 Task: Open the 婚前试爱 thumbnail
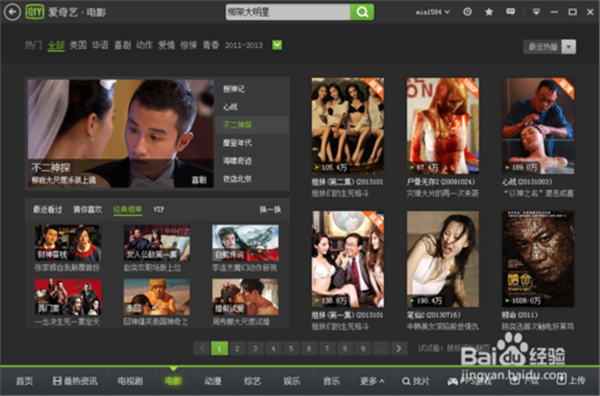245,297
